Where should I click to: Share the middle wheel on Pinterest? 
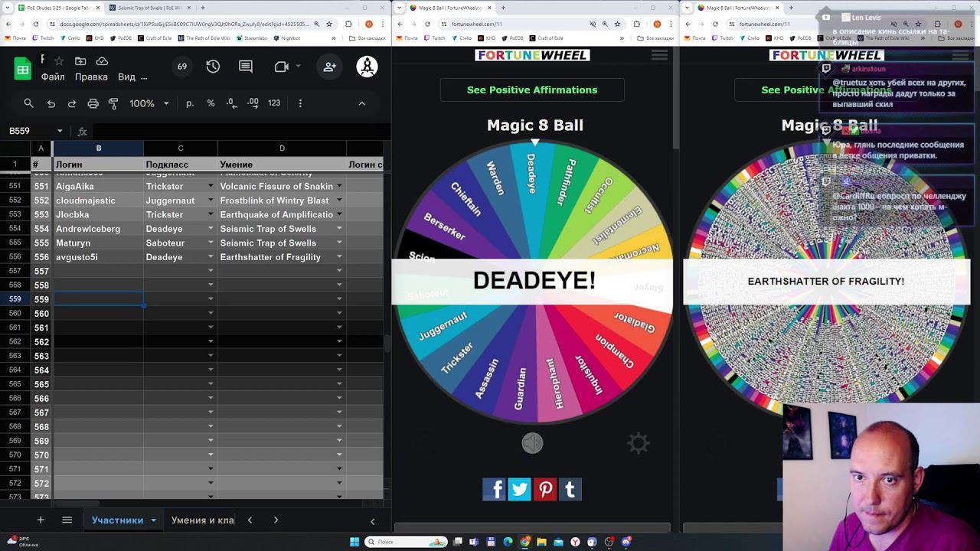(544, 489)
